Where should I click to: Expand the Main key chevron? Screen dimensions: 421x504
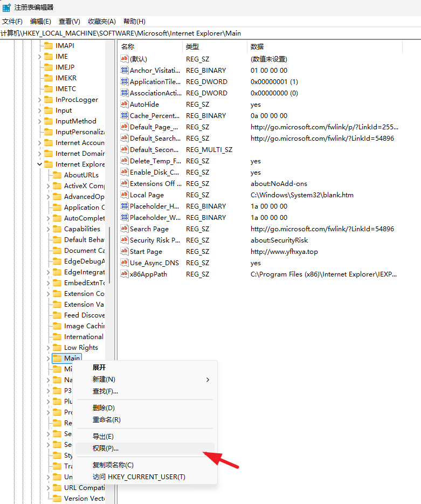(49, 358)
